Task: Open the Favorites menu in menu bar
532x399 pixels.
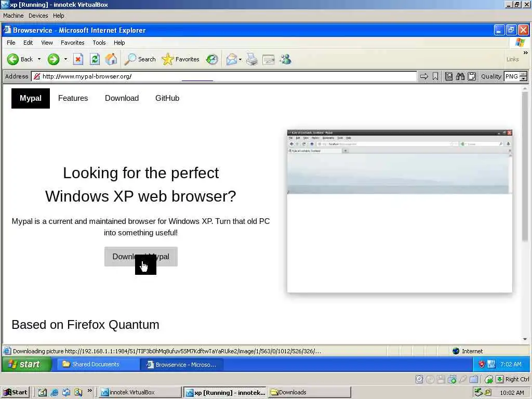Action: [x=72, y=43]
